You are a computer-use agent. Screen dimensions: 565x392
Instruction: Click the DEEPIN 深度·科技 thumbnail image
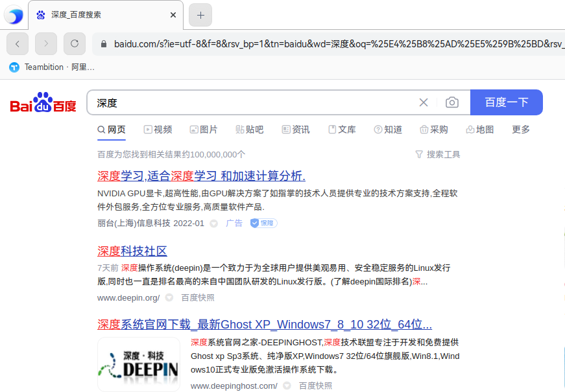pyautogui.click(x=139, y=364)
